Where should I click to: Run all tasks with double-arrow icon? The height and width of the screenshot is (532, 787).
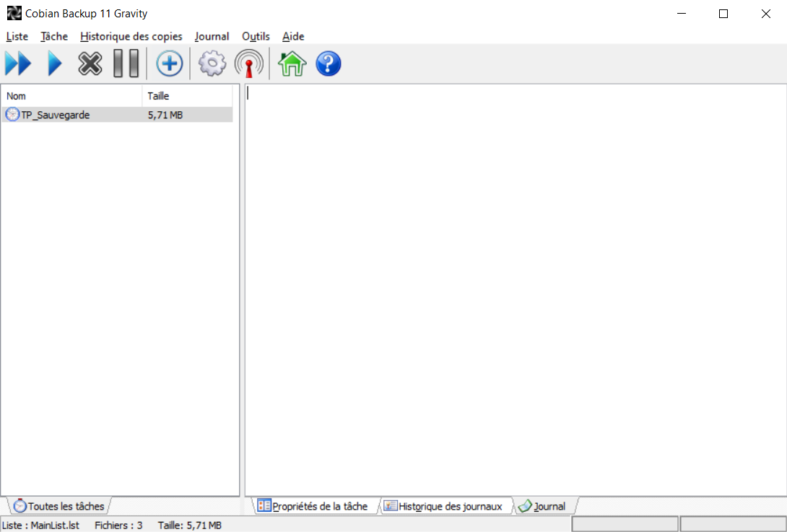tap(18, 64)
